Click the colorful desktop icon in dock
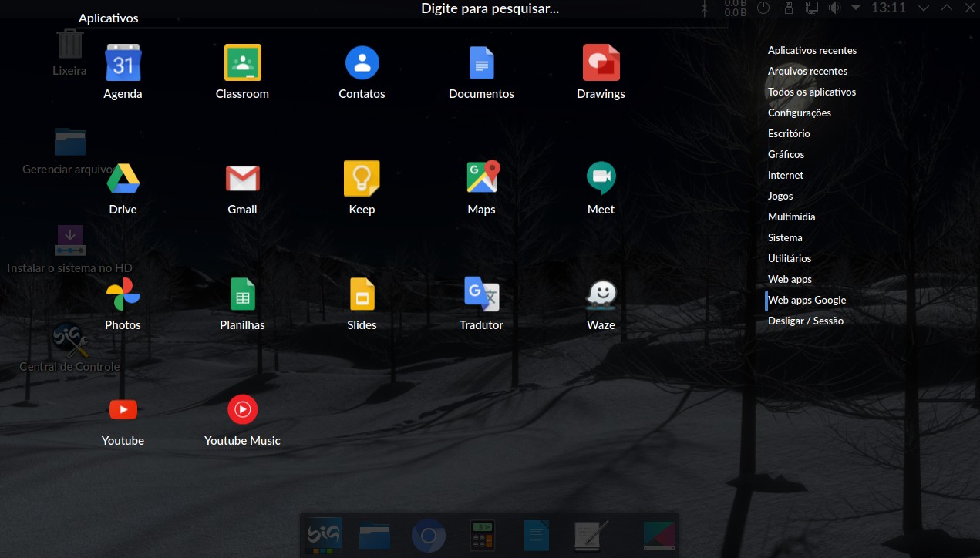This screenshot has width=980, height=558. [x=659, y=536]
